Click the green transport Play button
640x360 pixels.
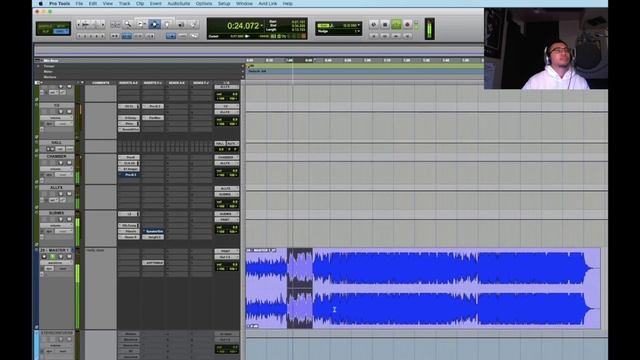coord(396,25)
